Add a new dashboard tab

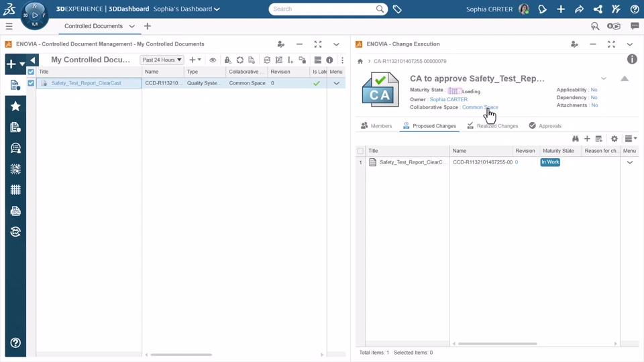click(x=148, y=26)
